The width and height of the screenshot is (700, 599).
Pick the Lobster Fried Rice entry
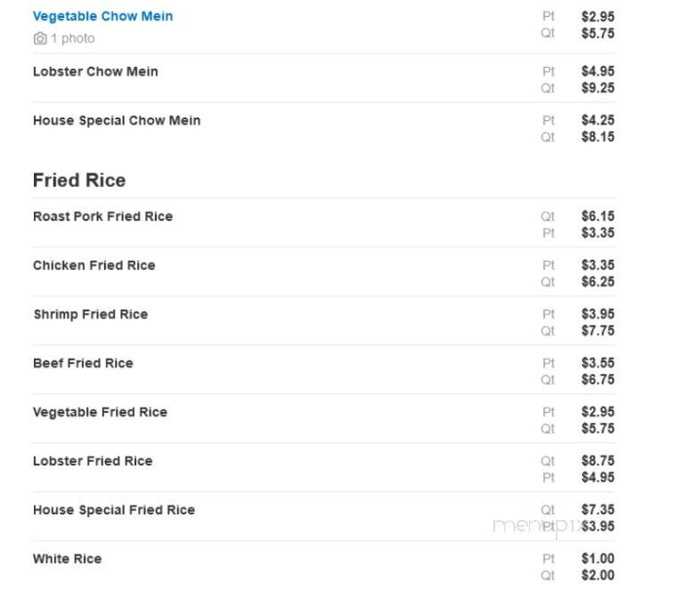(93, 461)
